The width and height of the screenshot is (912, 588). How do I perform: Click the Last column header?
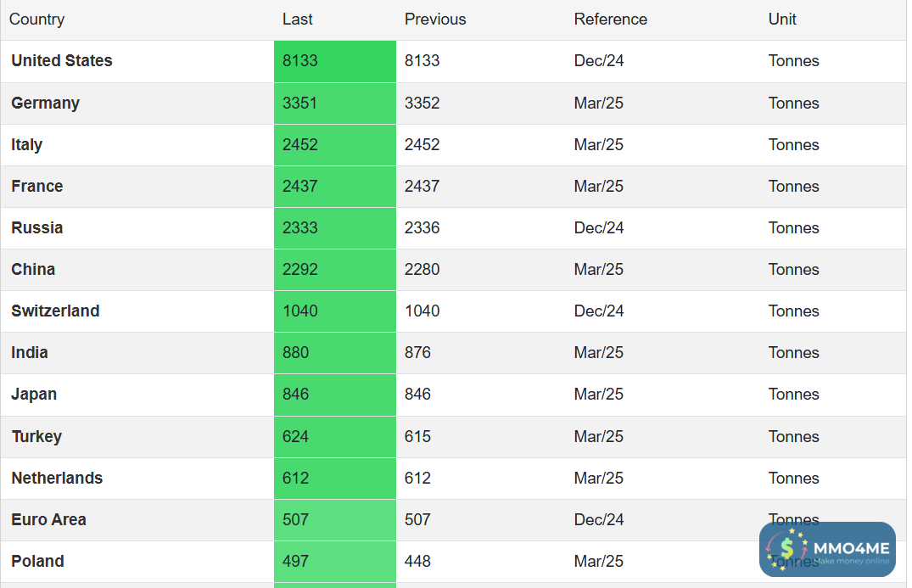[x=298, y=20]
